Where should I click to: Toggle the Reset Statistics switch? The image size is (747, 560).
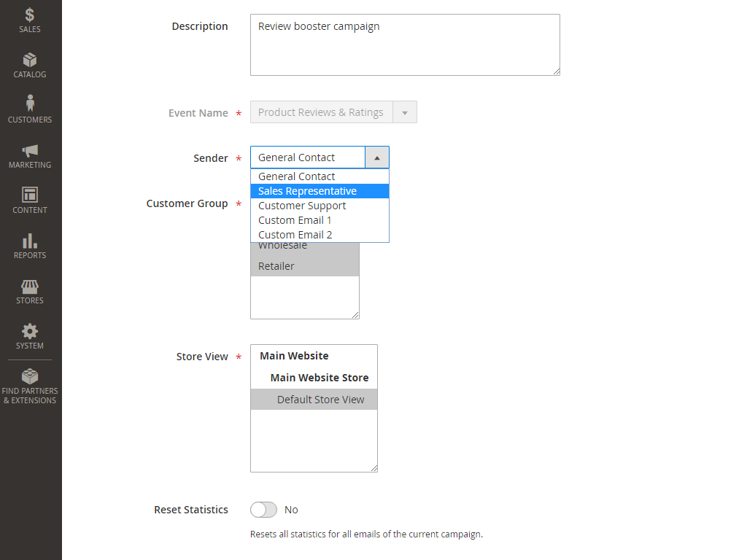(x=263, y=510)
